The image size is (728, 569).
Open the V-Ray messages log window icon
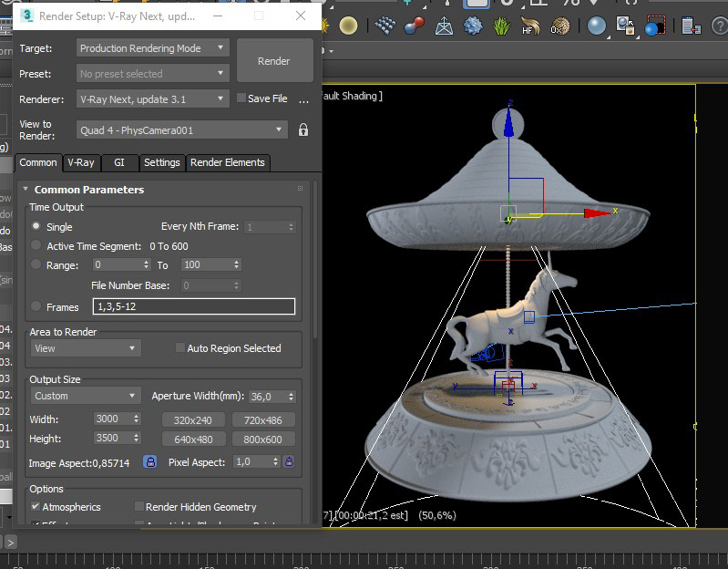click(691, 26)
